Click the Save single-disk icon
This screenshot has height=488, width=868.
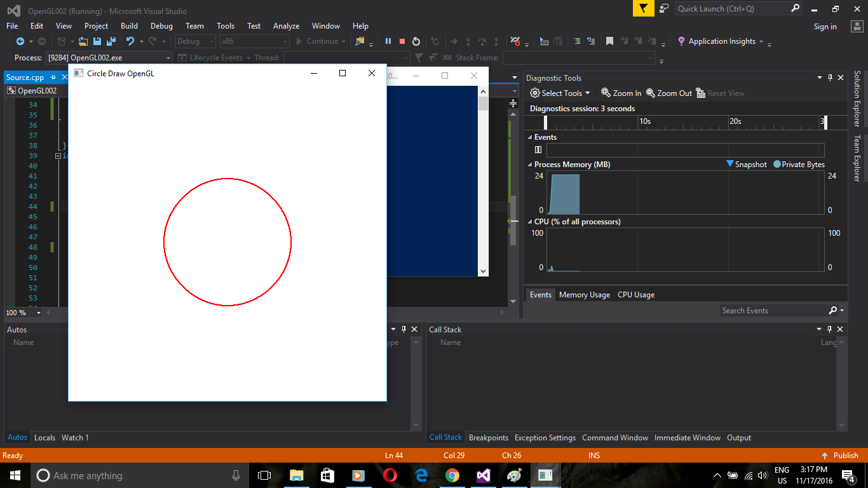(97, 41)
